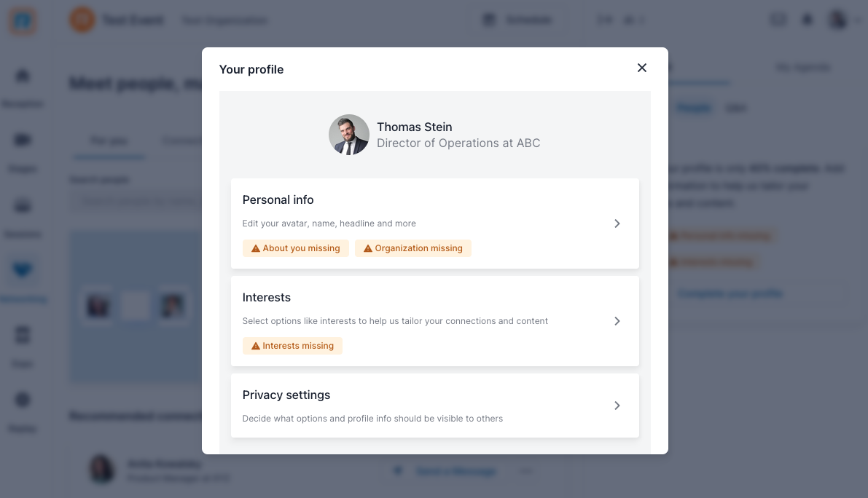The width and height of the screenshot is (868, 498).
Task: Open the Schedule item in top bar
Action: pos(517,20)
